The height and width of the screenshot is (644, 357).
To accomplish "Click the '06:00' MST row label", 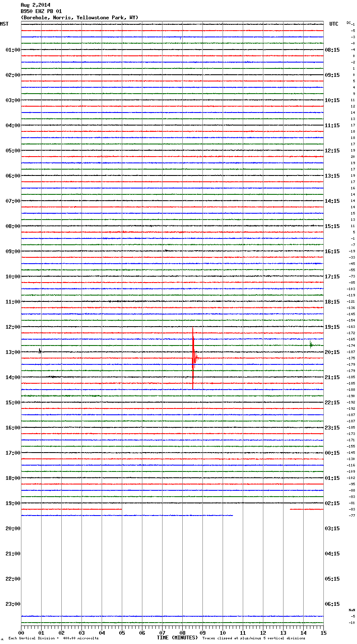I will (x=13, y=176).
